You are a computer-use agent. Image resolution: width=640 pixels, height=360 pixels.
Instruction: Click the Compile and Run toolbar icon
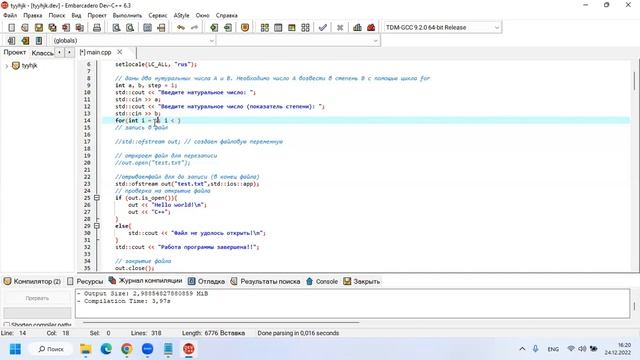pos(292,27)
